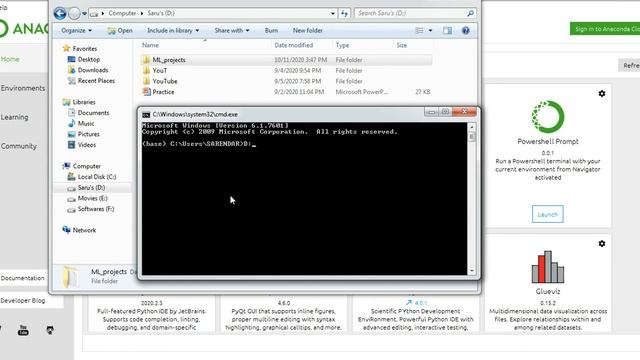The height and width of the screenshot is (360, 640).
Task: Click Saru's (D:) address bar segment
Action: [161, 13]
